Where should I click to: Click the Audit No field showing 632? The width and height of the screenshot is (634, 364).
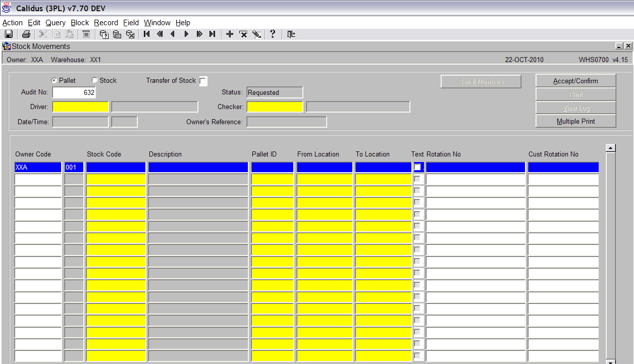(x=74, y=92)
